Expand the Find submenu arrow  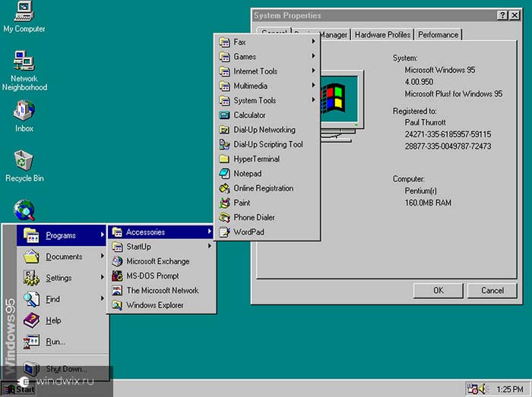[102, 298]
